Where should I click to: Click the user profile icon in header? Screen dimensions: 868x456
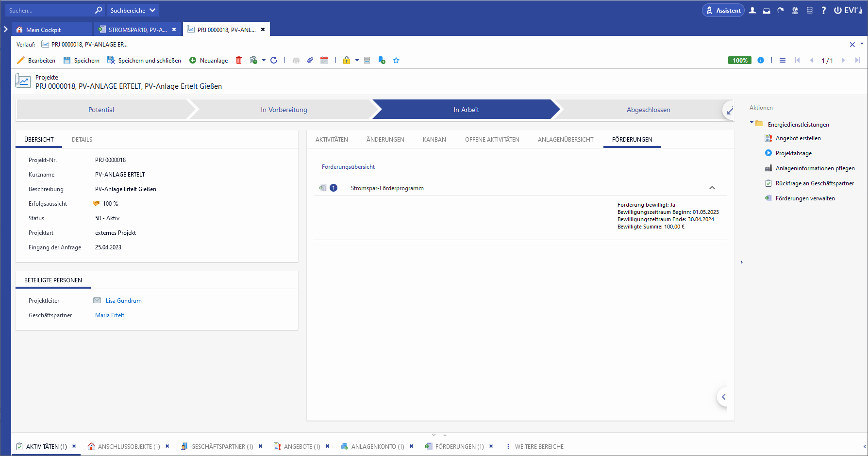pos(752,11)
